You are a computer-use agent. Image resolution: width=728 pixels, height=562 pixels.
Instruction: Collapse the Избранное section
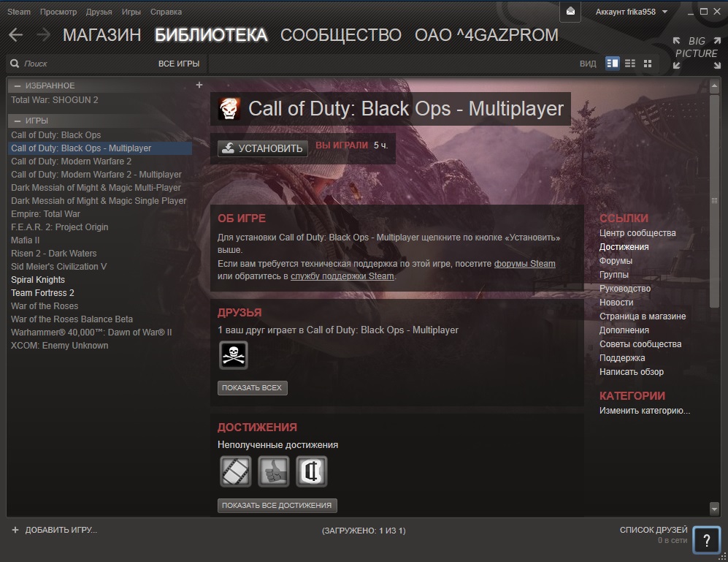click(18, 86)
